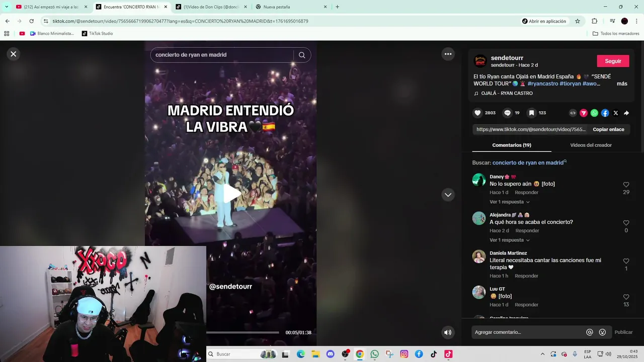Close the TikTok video viewer
The width and height of the screenshot is (644, 362).
point(14,54)
